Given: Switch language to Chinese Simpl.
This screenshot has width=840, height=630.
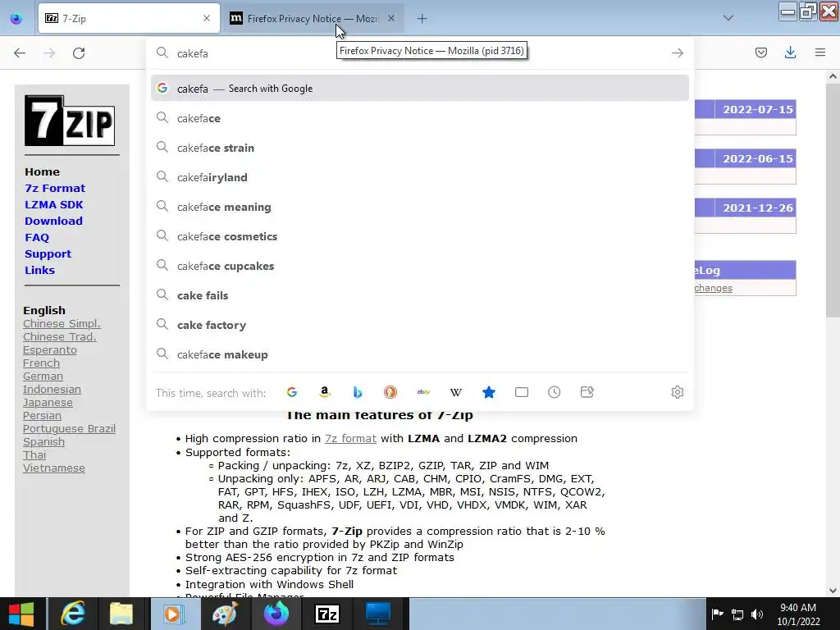Looking at the screenshot, I should [x=62, y=323].
